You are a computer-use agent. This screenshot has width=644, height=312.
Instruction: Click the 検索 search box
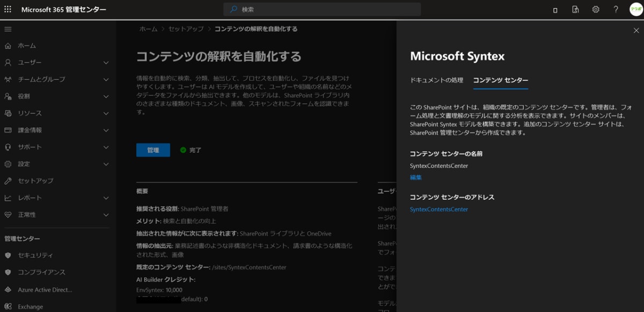pos(322,9)
